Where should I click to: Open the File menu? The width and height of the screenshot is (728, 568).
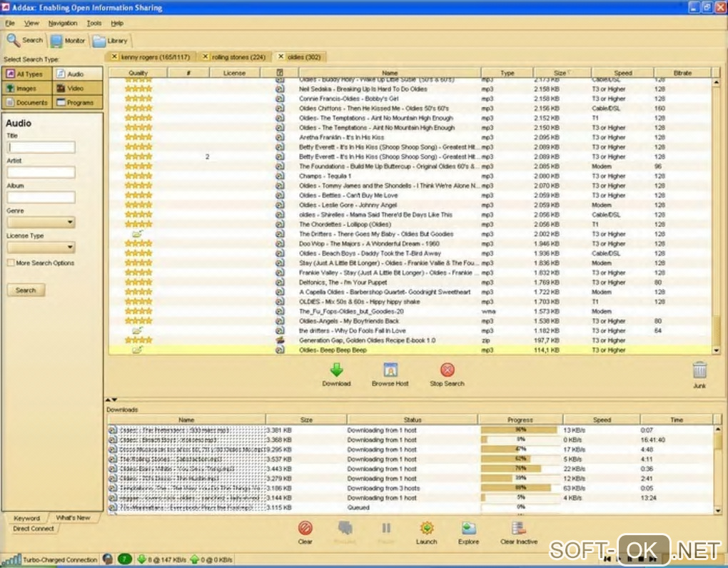pyautogui.click(x=10, y=24)
